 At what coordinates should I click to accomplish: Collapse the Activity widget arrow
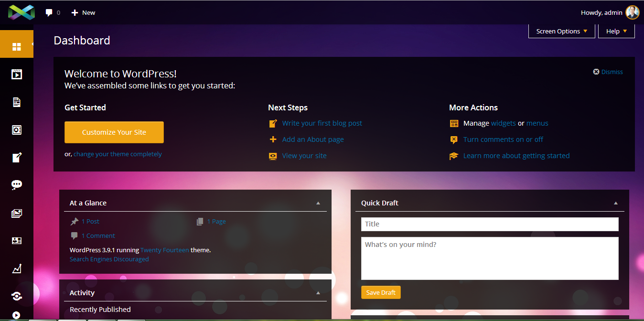point(318,293)
